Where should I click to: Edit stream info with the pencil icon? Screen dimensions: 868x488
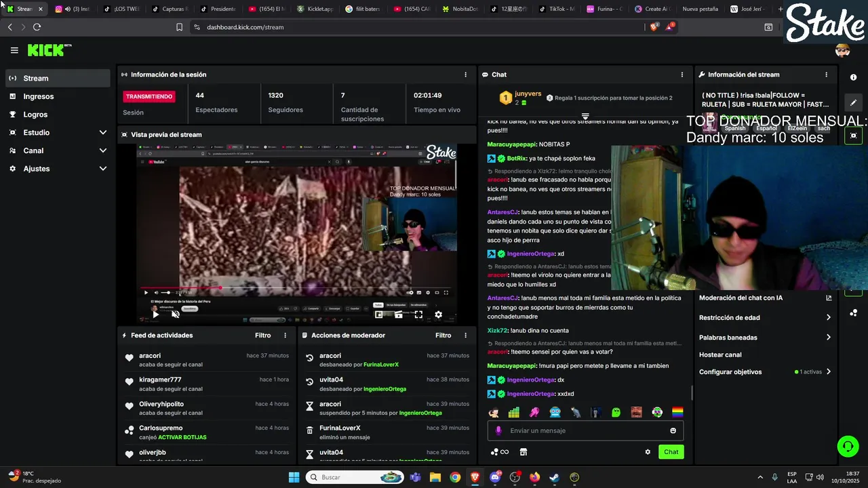[853, 102]
